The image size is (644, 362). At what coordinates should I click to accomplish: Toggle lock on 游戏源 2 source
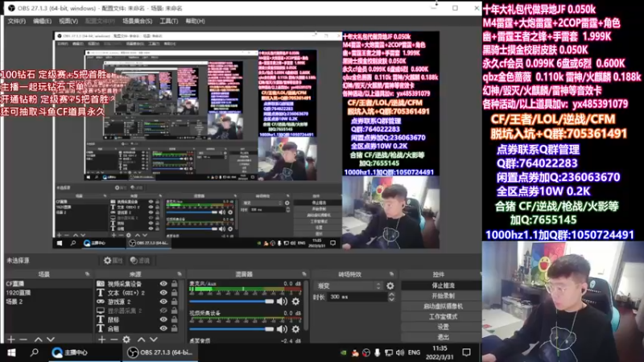pos(175,302)
